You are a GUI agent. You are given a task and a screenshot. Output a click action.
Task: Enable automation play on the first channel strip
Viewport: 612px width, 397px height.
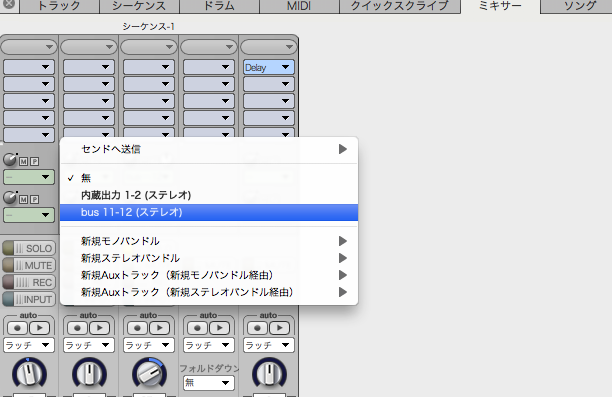(39, 328)
